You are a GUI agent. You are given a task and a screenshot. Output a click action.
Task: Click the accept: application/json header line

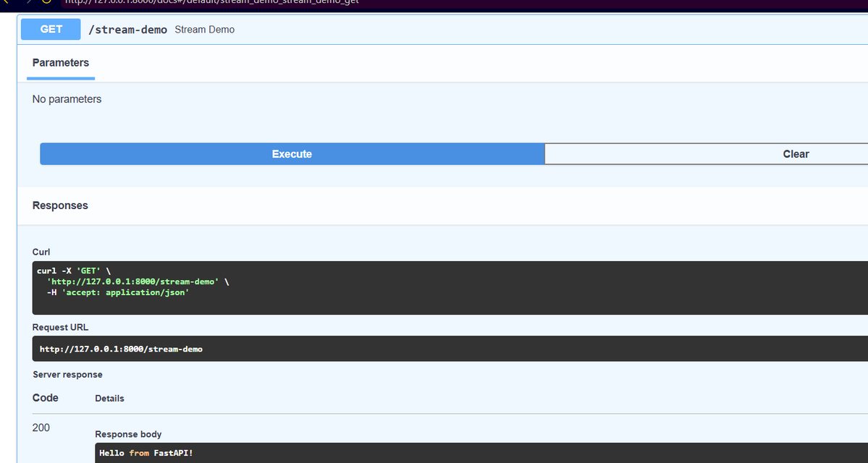tap(118, 292)
